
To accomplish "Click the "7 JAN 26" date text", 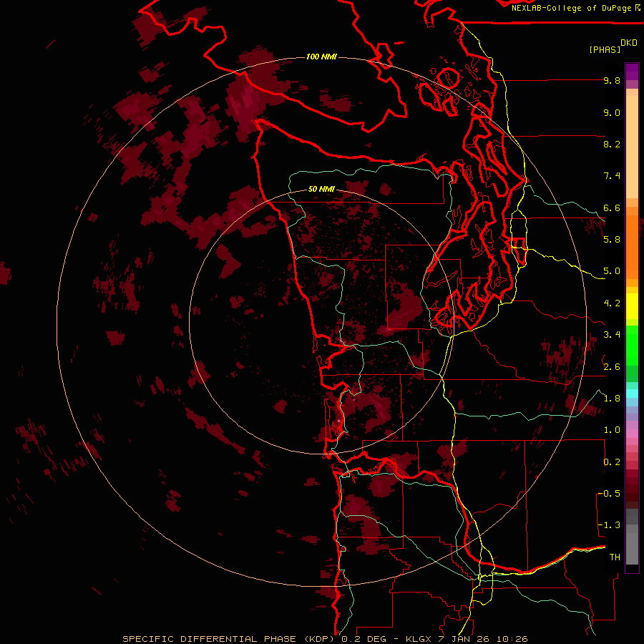I will [464, 639].
